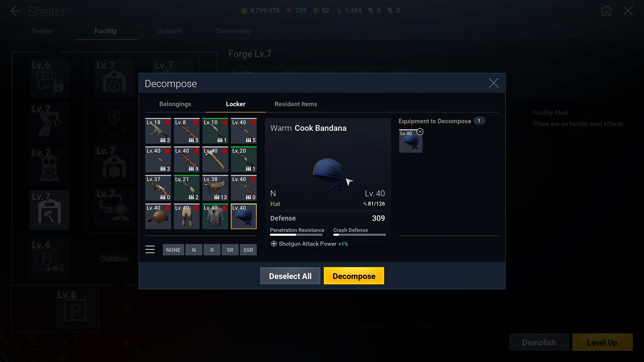Select the Lv.40 denim jacket item
The width and height of the screenshot is (644, 362).
click(215, 216)
